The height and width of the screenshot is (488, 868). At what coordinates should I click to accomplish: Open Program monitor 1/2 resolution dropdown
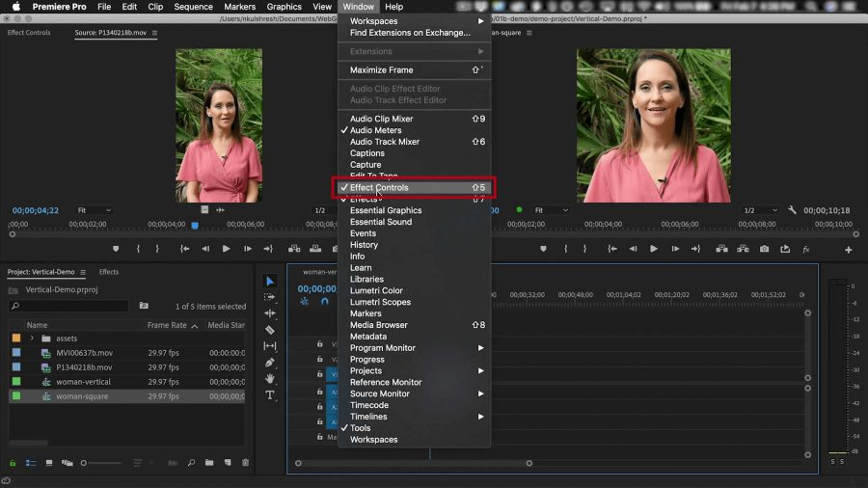tap(761, 210)
